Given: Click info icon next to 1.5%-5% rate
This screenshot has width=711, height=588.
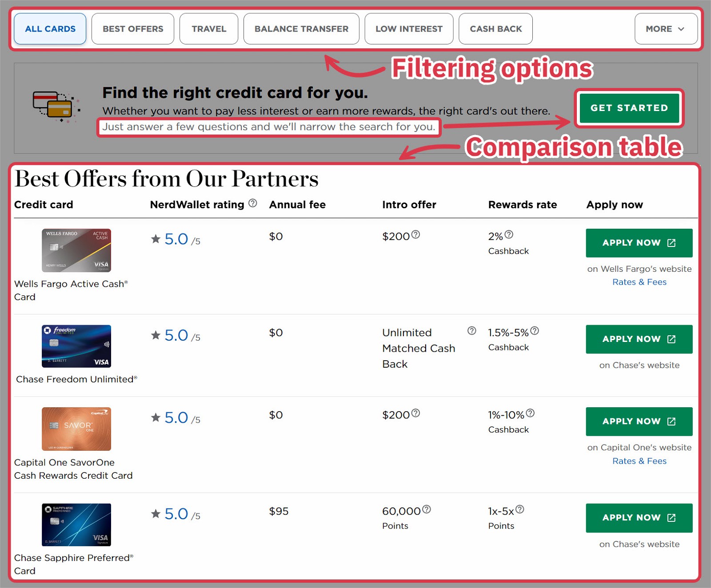Looking at the screenshot, I should 535,331.
